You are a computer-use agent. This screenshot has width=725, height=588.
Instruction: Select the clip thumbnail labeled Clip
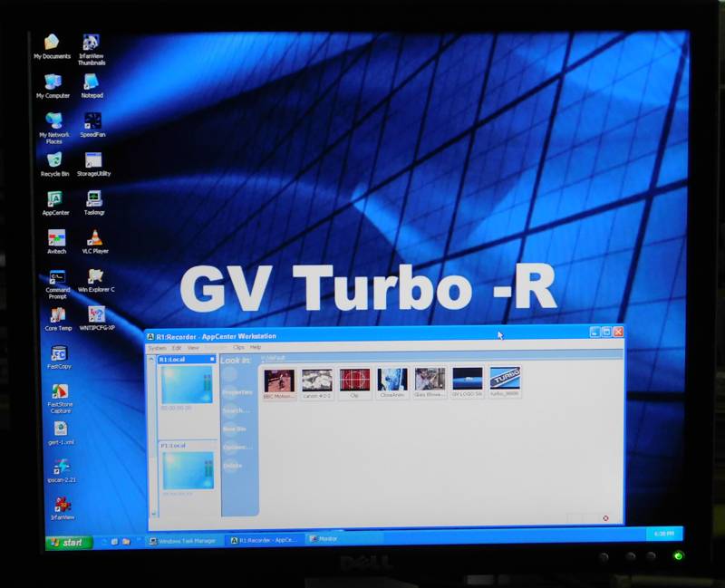[x=354, y=383]
